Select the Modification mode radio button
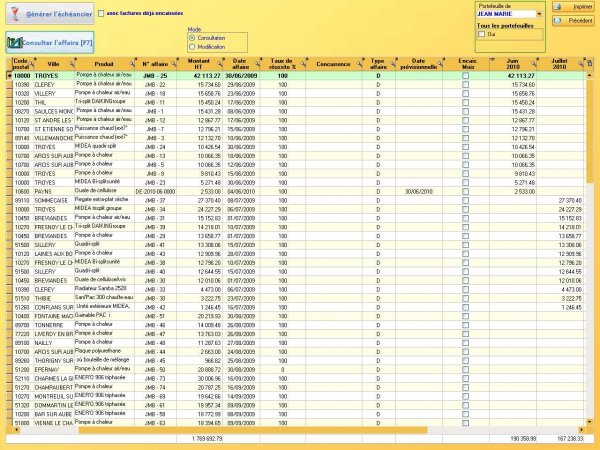Viewport: 600px width, 450px height. [x=192, y=47]
